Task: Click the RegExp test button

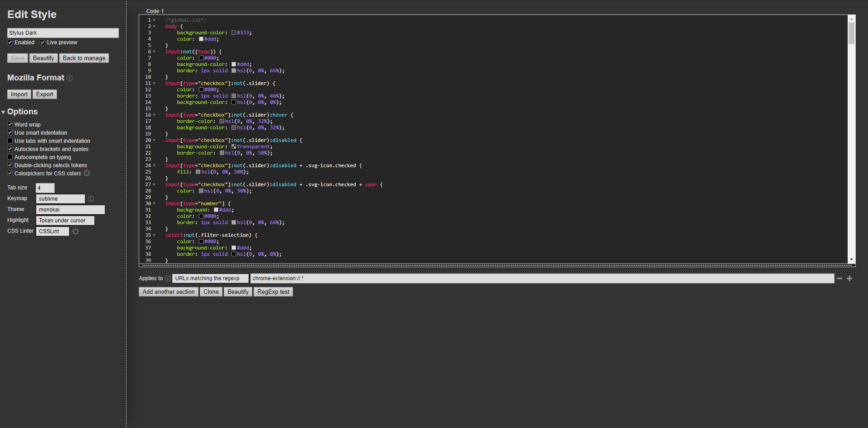Action: click(x=273, y=292)
